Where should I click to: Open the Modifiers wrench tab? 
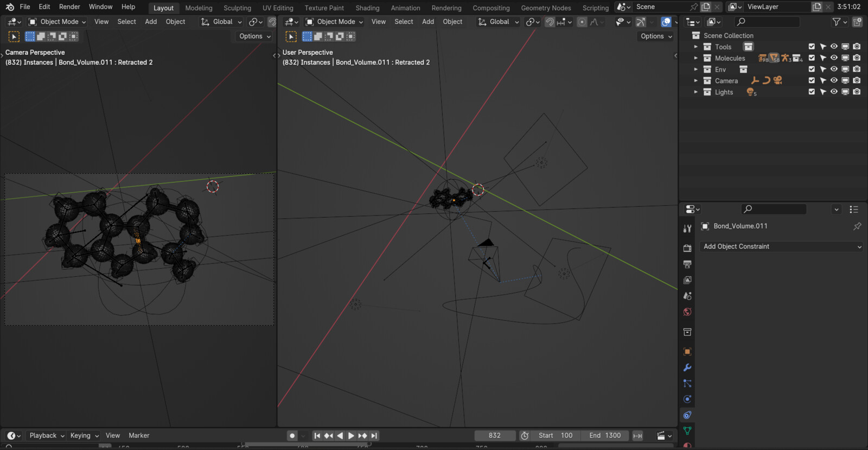(x=687, y=367)
